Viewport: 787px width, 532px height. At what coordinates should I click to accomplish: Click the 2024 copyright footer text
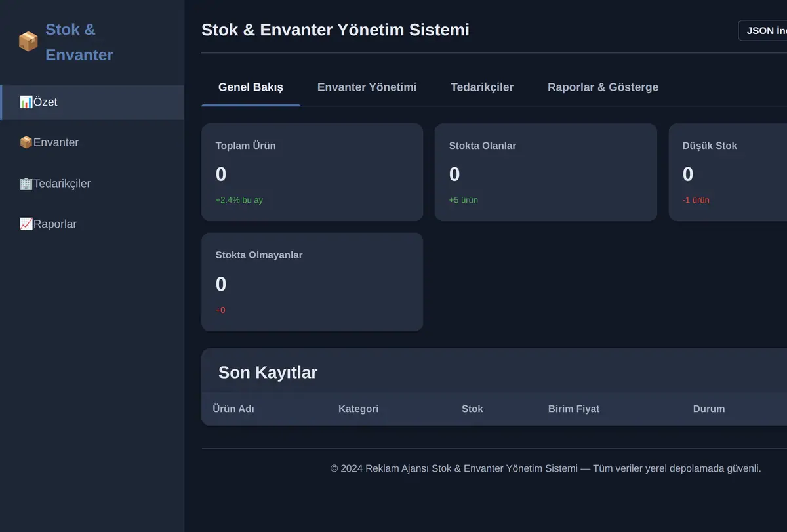coord(546,468)
